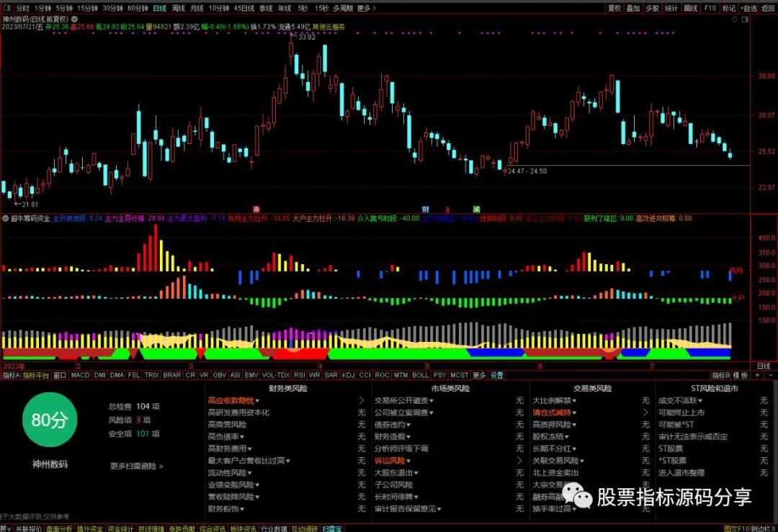The width and height of the screenshot is (778, 532).
Task: Click the green 减 marker under the chart
Action: tap(476, 209)
